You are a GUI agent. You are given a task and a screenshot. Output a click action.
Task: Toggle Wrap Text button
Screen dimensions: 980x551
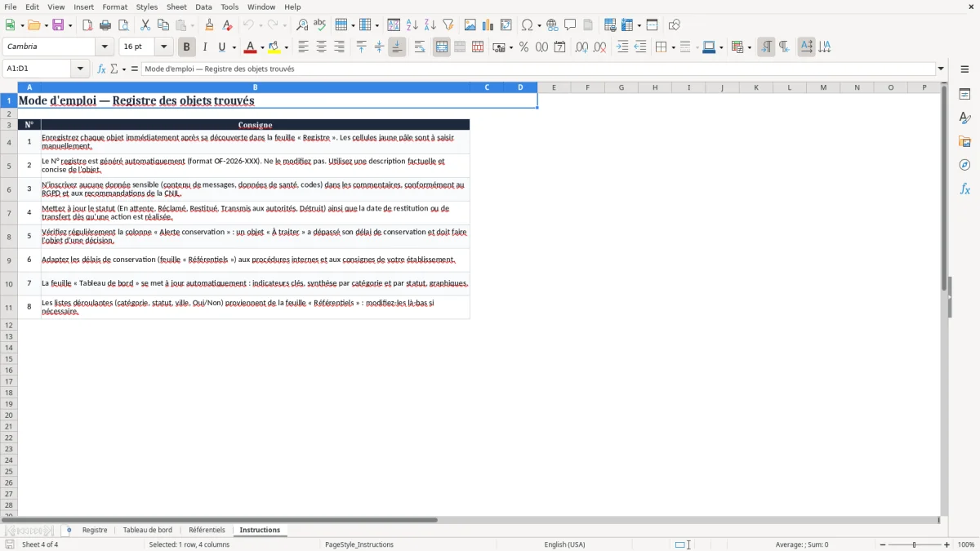point(420,47)
